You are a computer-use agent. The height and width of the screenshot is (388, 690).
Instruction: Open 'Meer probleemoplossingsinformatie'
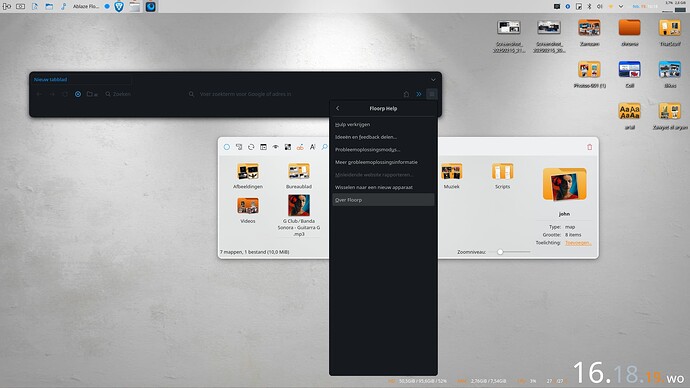click(383, 162)
